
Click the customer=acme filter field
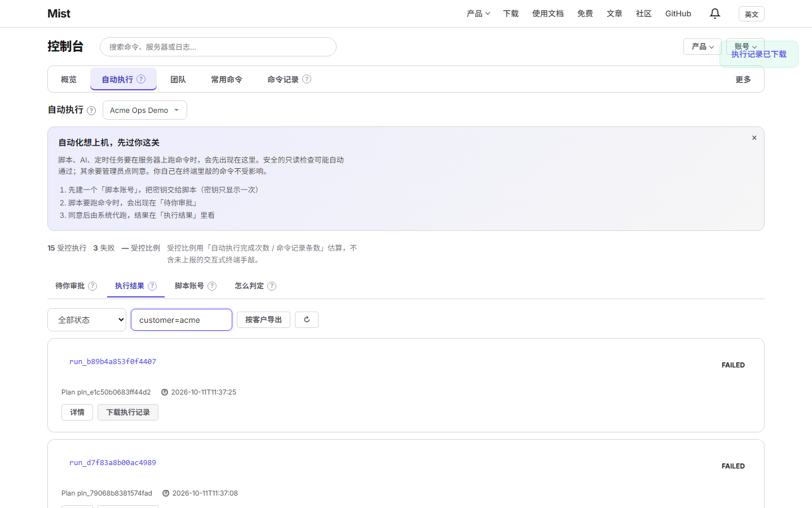182,319
